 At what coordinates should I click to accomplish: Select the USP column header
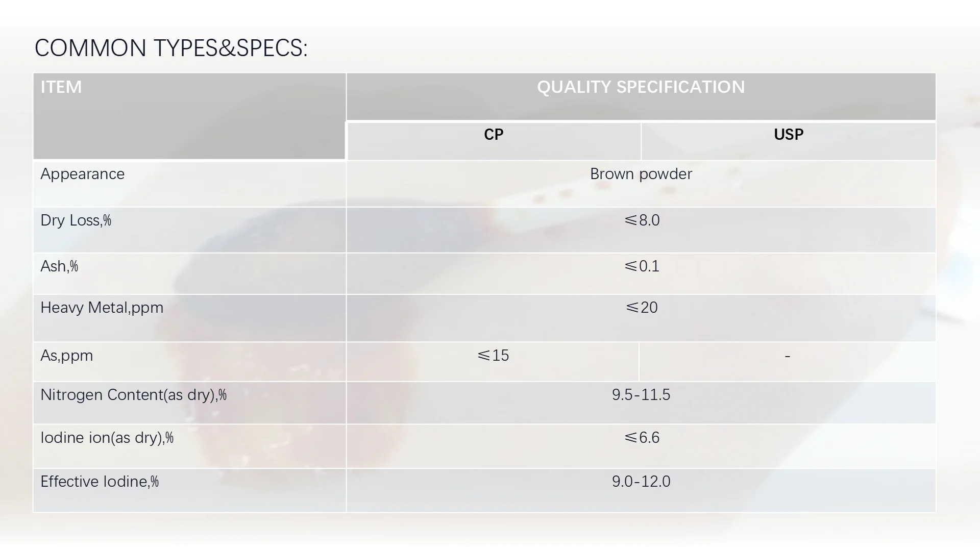(x=789, y=135)
